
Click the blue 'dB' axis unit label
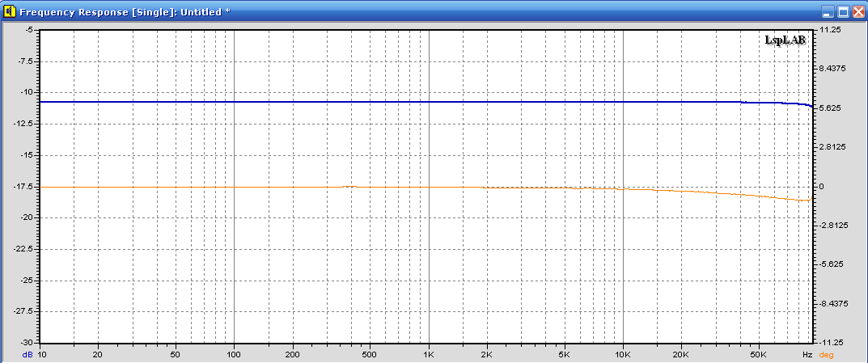point(28,355)
